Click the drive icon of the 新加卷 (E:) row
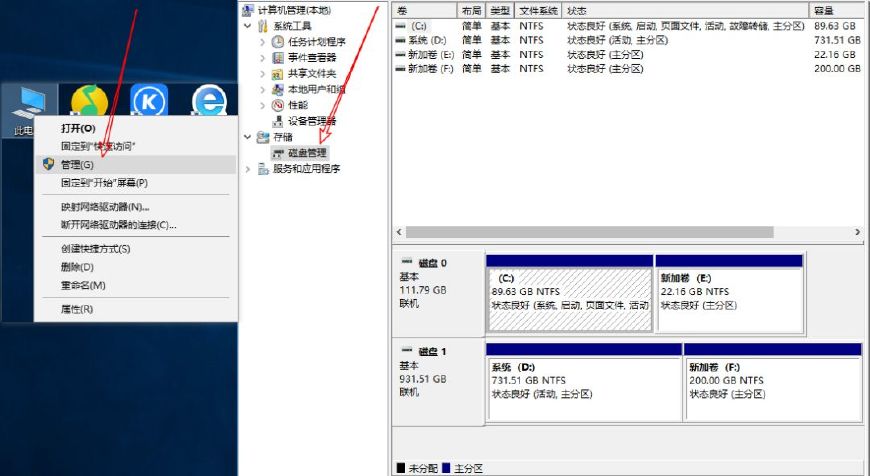This screenshot has width=870, height=476. click(x=400, y=55)
